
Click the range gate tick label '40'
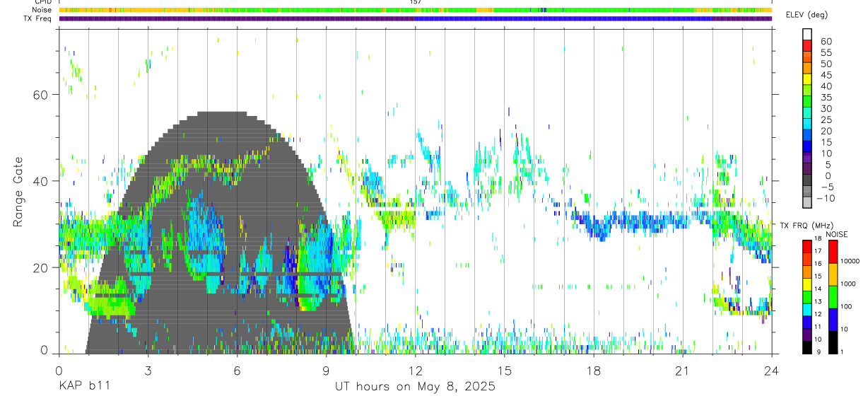pyautogui.click(x=42, y=181)
